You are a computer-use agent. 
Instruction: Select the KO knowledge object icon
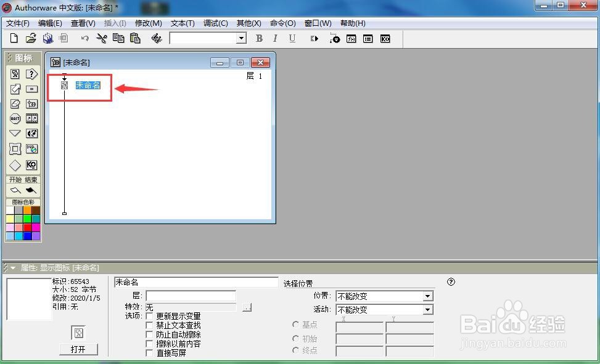click(x=32, y=164)
